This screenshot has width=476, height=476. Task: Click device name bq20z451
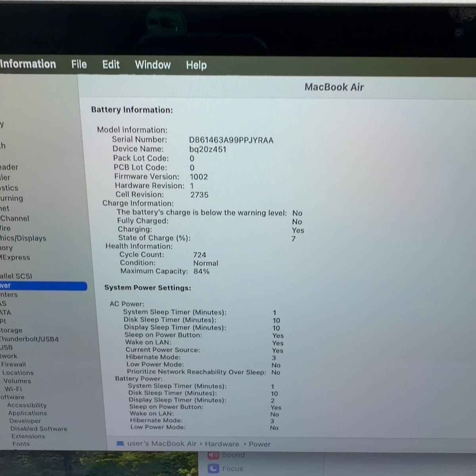(x=208, y=150)
